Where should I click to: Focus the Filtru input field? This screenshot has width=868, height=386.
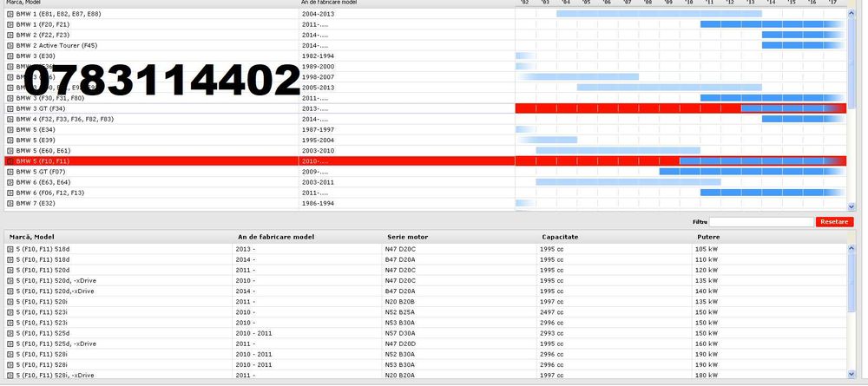point(762,222)
